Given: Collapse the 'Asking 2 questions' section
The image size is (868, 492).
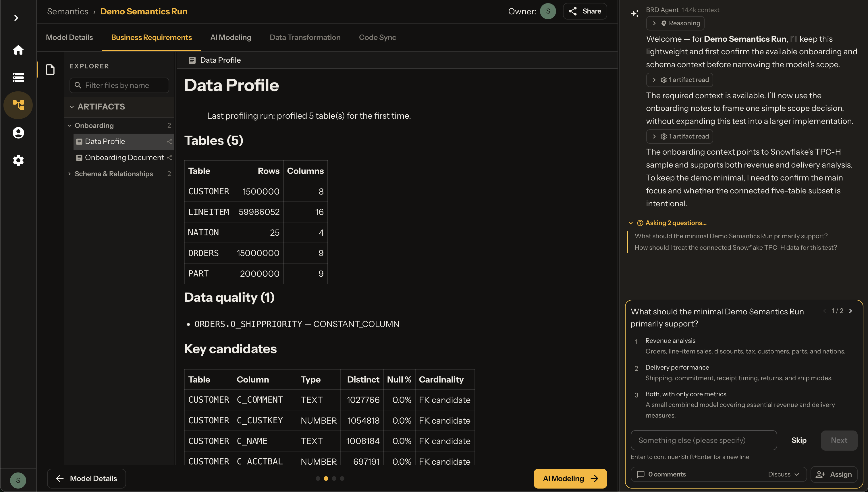Looking at the screenshot, I should tap(630, 223).
